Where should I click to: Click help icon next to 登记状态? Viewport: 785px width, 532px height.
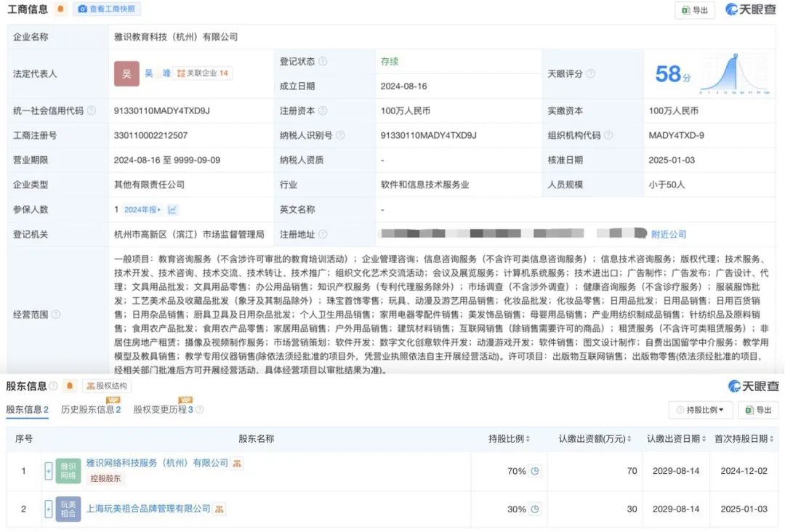tap(323, 61)
